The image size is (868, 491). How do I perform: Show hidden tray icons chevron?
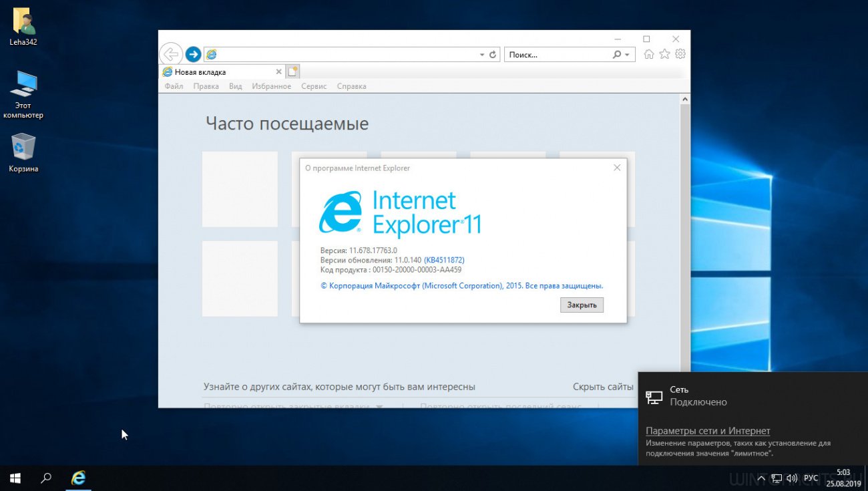tap(761, 478)
